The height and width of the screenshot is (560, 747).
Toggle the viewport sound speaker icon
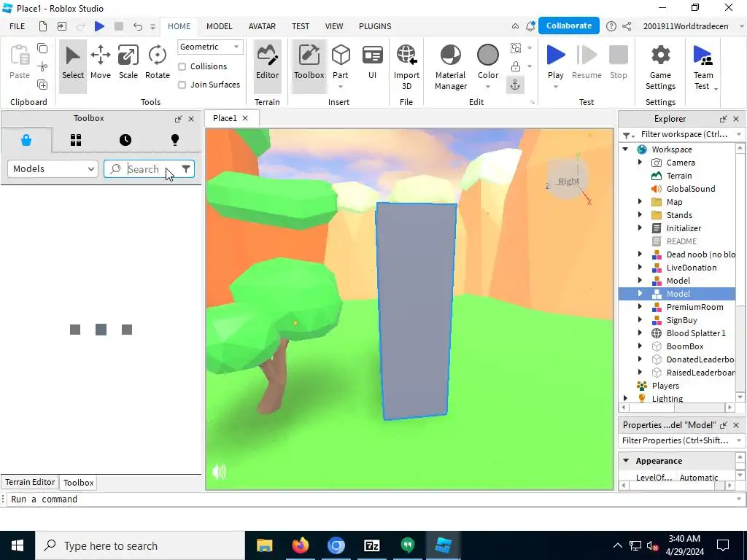[x=219, y=472]
